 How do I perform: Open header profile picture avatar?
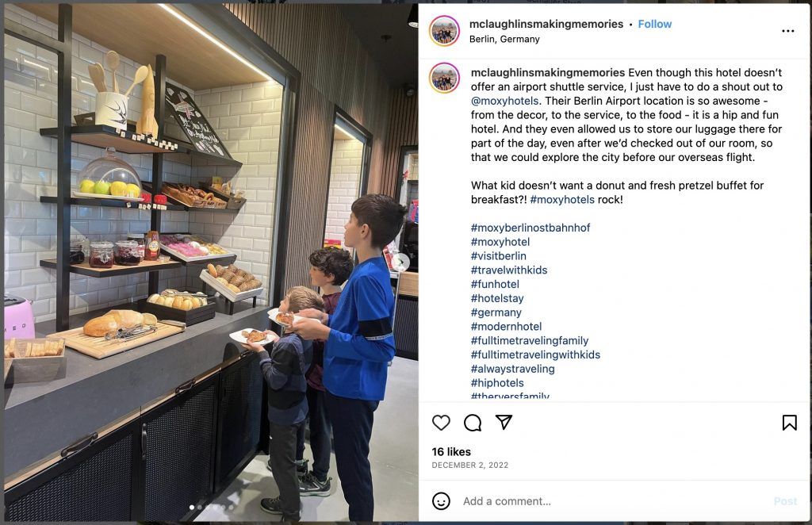point(444,31)
